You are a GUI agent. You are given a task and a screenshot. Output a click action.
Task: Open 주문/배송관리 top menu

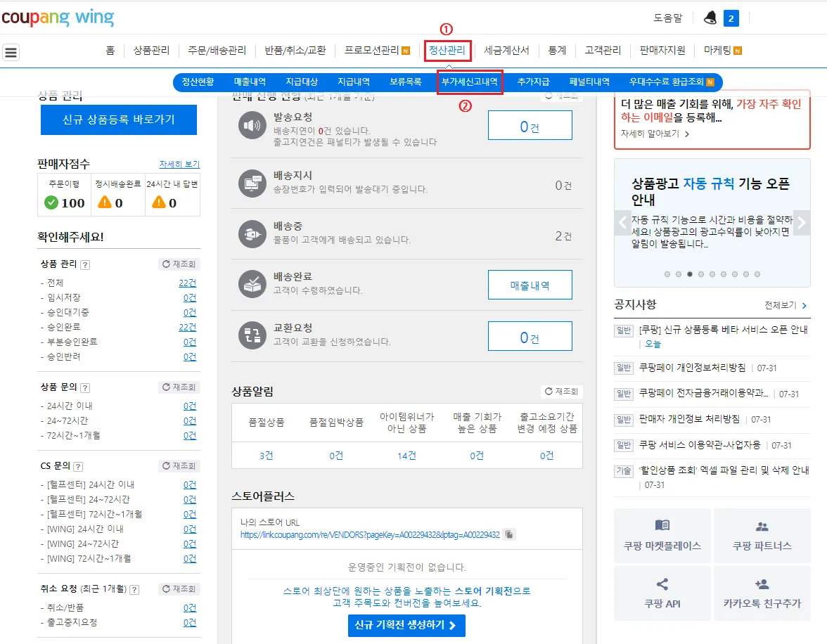point(217,51)
